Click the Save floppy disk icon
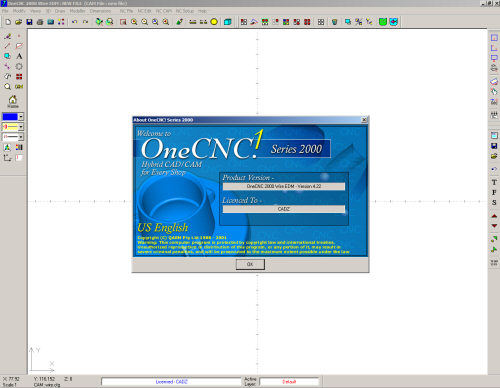Viewport: 500px width, 388px height. pos(29,22)
